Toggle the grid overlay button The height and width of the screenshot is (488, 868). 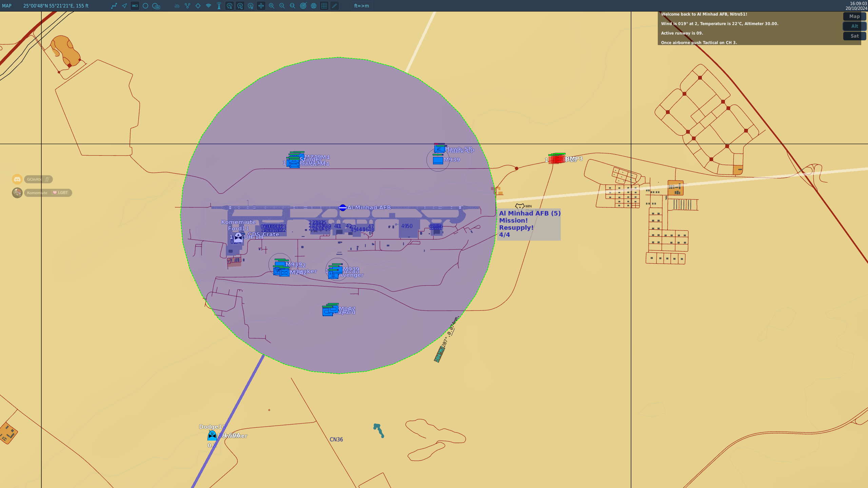tap(324, 6)
